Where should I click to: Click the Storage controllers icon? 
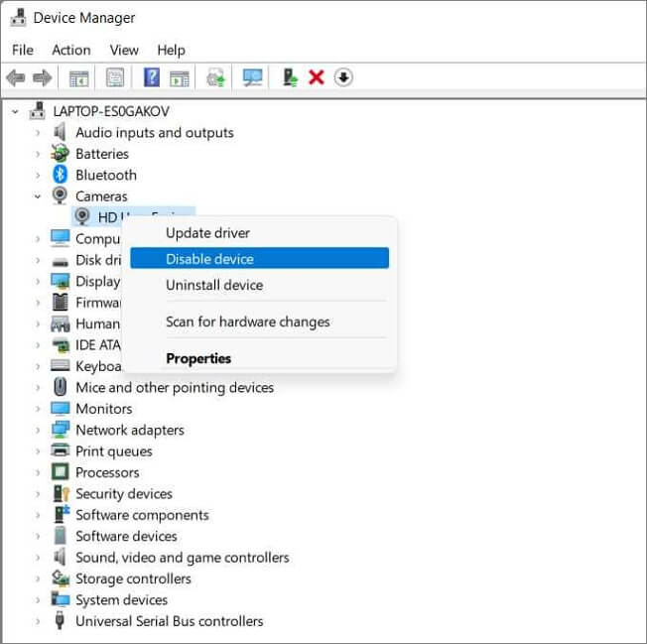(61, 578)
